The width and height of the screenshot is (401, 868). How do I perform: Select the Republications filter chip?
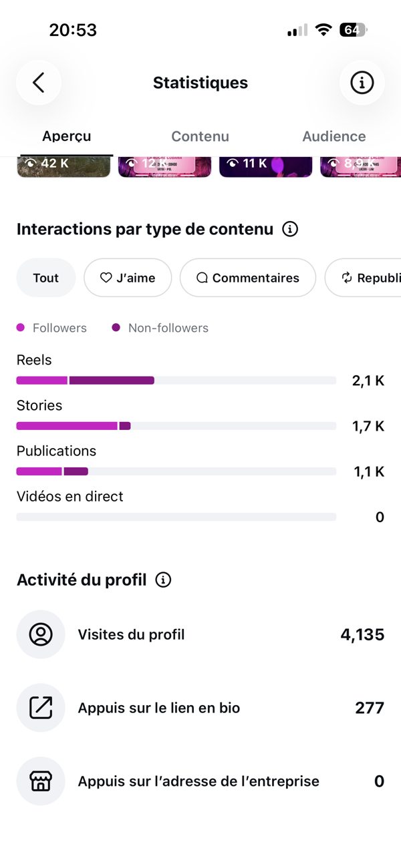coord(363,278)
